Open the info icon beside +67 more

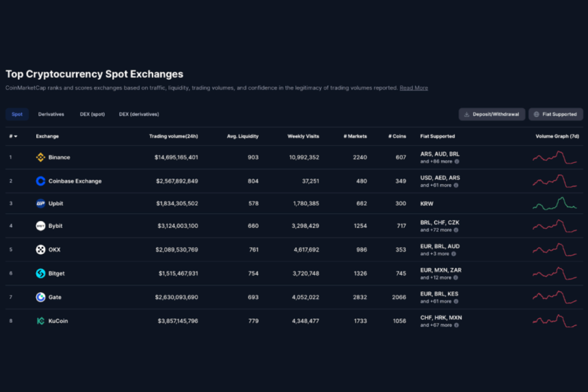coord(456,325)
